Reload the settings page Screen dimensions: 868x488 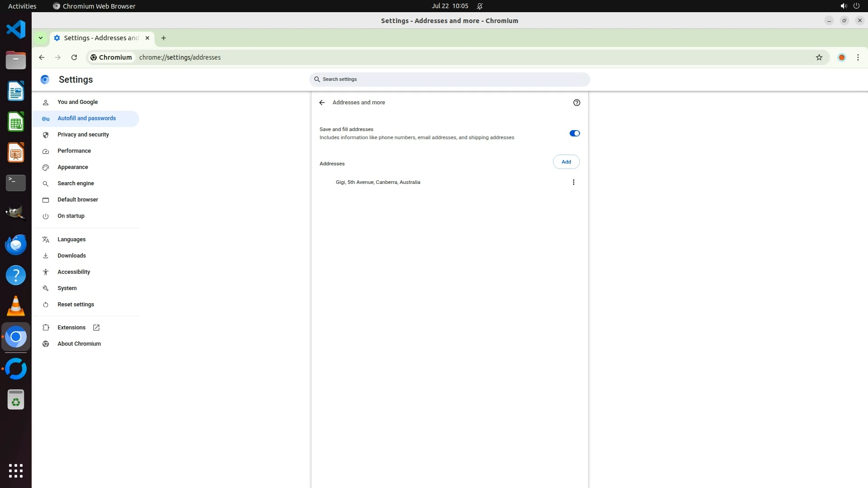(74, 57)
